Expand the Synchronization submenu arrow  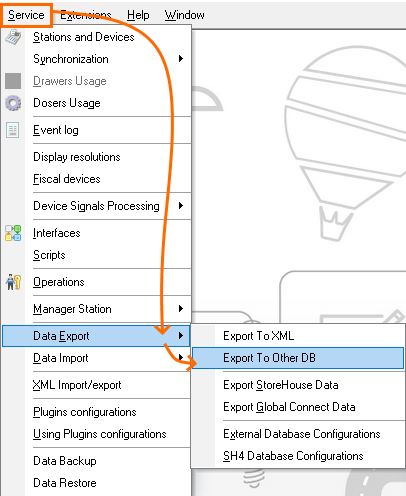[181, 59]
